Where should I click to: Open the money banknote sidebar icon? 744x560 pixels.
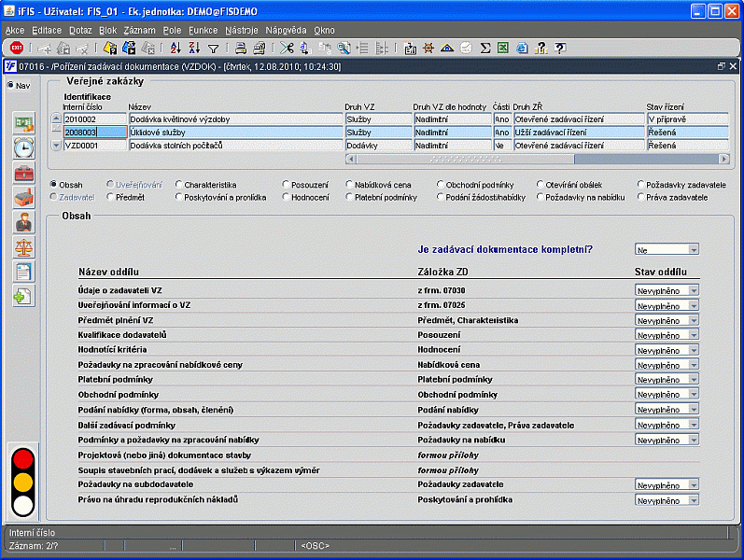(23, 123)
